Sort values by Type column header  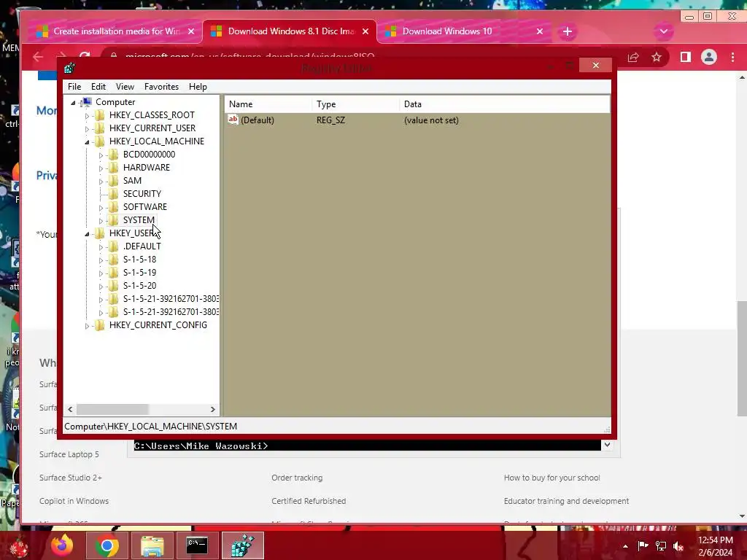pos(356,104)
